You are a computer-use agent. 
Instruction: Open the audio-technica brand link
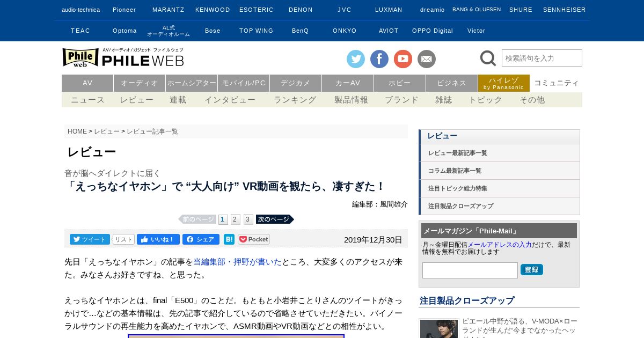(81, 10)
